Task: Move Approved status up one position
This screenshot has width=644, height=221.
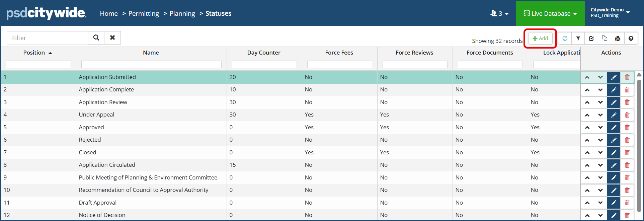Action: click(x=587, y=128)
